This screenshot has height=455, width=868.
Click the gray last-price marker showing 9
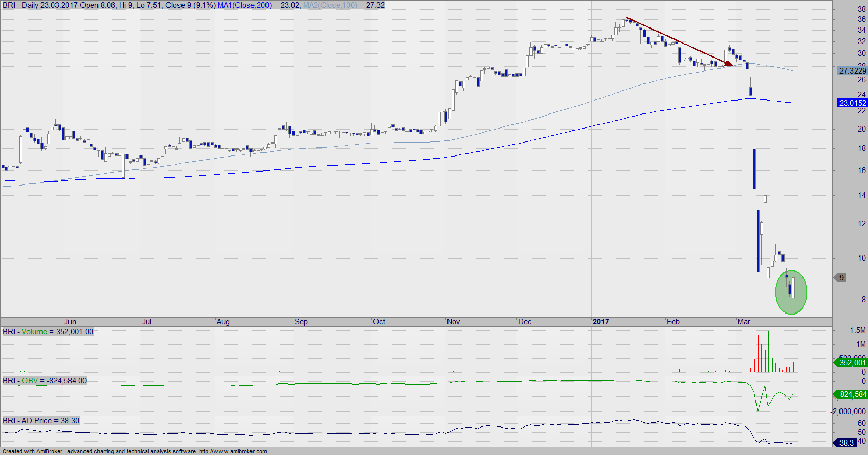click(841, 278)
